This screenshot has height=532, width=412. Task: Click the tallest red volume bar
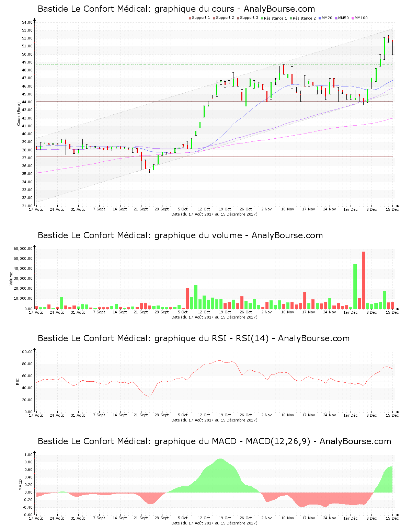coord(363,280)
